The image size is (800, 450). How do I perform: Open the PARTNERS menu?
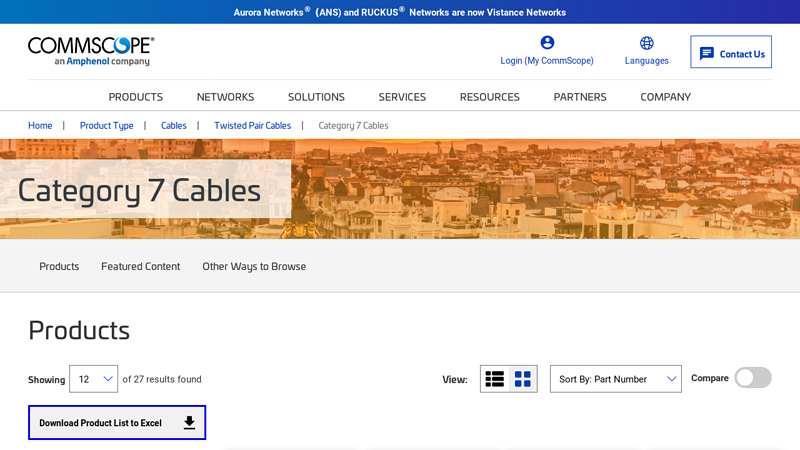(580, 97)
